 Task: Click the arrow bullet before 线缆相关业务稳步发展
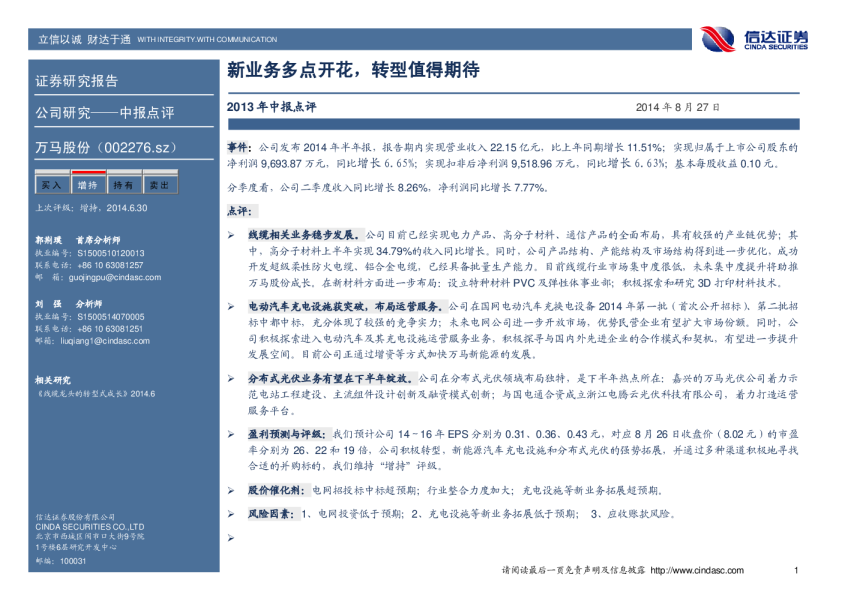[231, 233]
